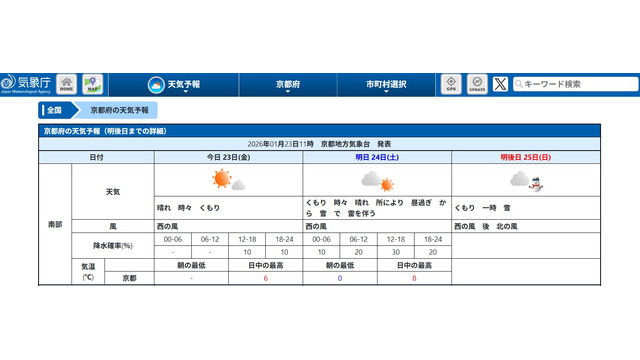Click the 晴れ 時々 くもり forecast text
Image resolution: width=640 pixels, height=360 pixels.
(x=189, y=208)
